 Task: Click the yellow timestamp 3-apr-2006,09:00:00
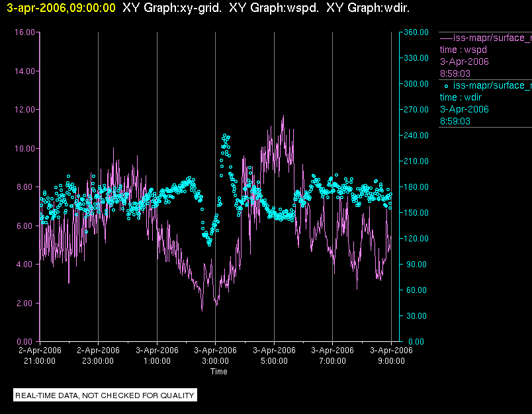point(61,8)
